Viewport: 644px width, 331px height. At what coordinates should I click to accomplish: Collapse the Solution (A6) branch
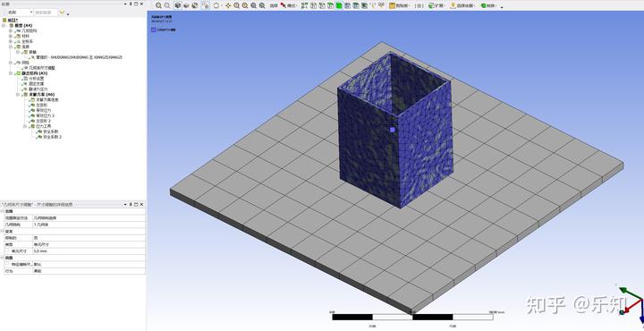(18, 95)
